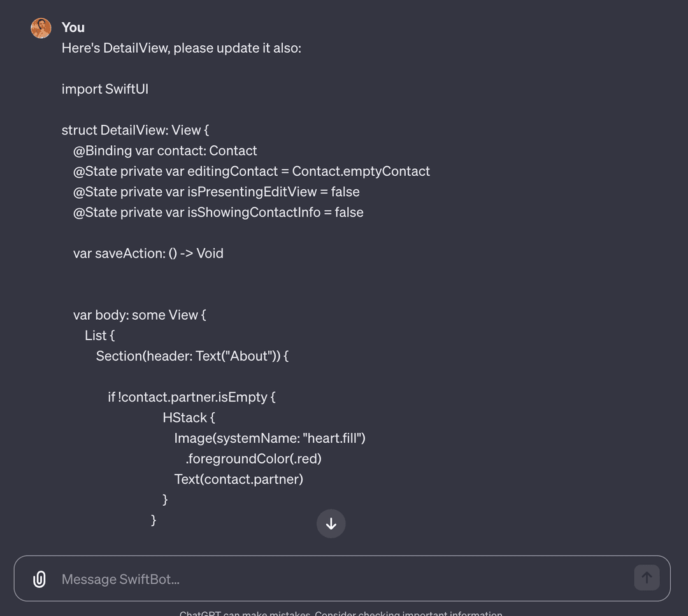The width and height of the screenshot is (688, 616).
Task: Select the import SwiftUI code line
Action: coord(104,89)
